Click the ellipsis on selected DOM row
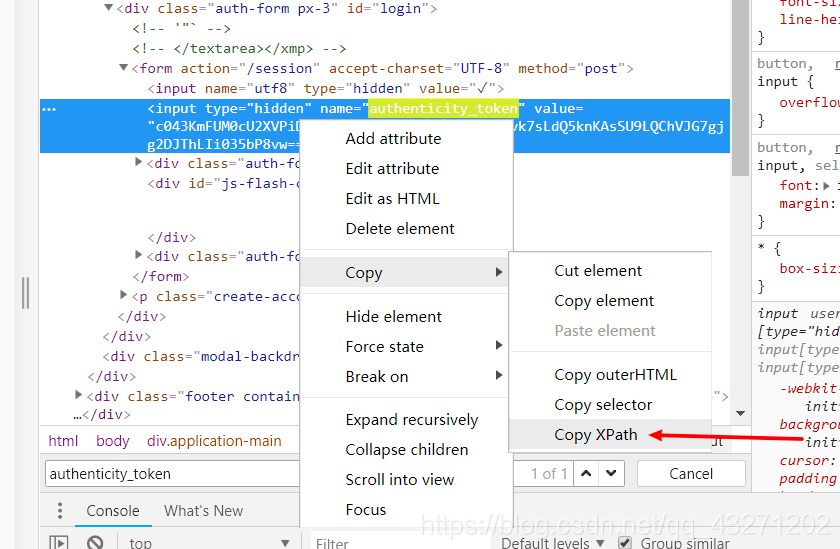This screenshot has height=549, width=840. coord(49,109)
